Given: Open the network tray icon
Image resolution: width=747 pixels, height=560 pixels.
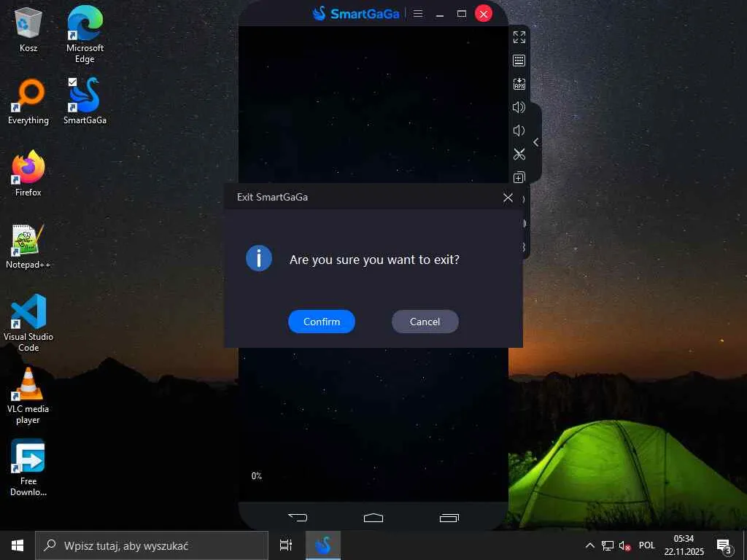Looking at the screenshot, I should tap(608, 545).
